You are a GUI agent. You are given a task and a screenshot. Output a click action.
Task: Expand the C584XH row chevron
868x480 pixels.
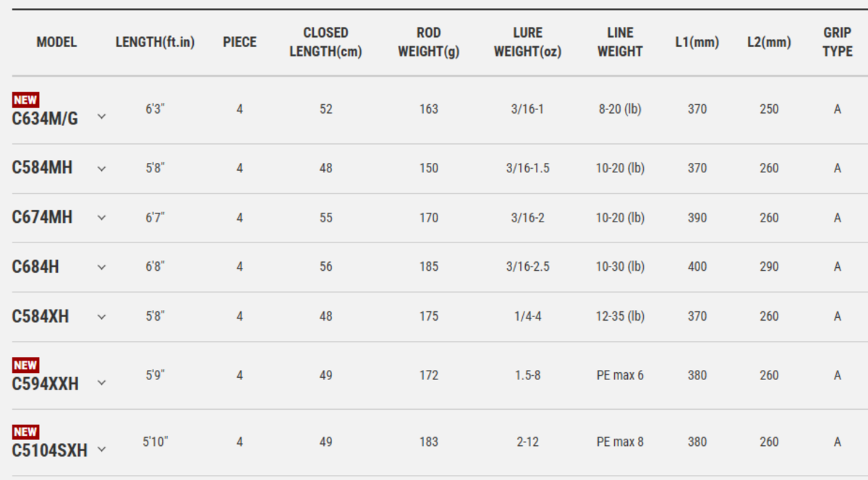pyautogui.click(x=102, y=317)
